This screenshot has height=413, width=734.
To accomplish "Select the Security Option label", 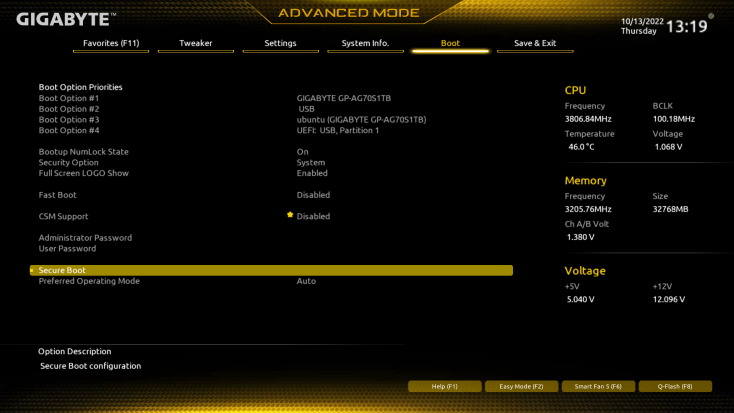I will tap(68, 162).
